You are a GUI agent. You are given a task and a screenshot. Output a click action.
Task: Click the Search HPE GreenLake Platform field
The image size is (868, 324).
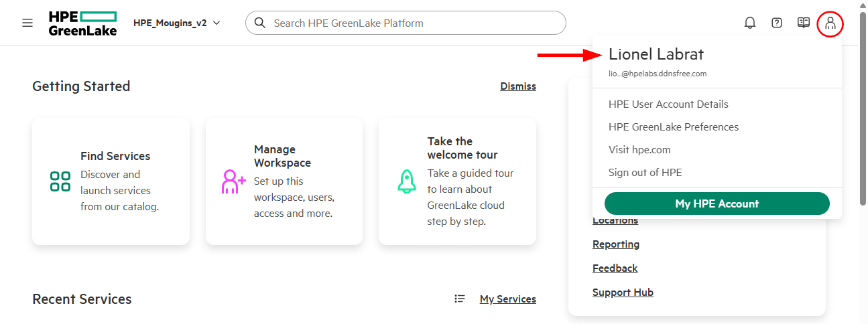click(x=416, y=23)
